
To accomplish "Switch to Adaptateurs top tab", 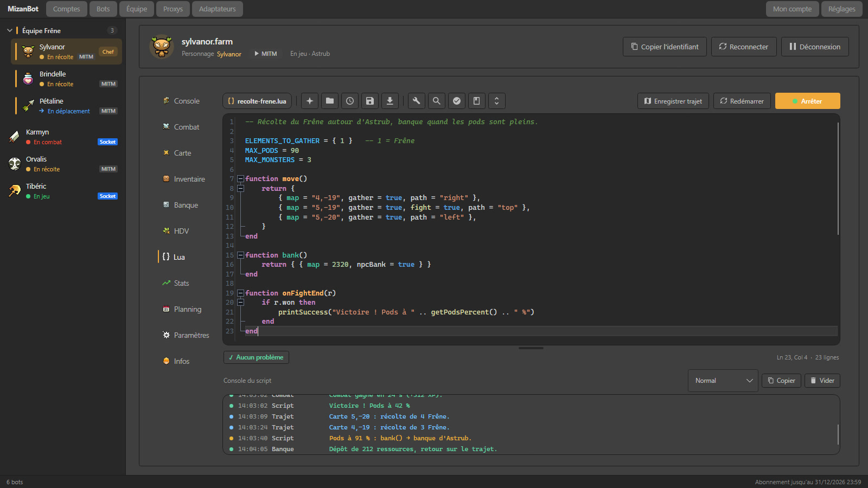I will pyautogui.click(x=218, y=9).
